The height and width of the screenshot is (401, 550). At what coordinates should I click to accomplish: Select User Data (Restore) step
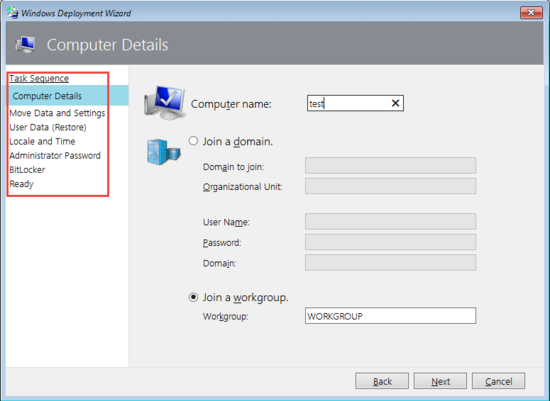pyautogui.click(x=48, y=127)
